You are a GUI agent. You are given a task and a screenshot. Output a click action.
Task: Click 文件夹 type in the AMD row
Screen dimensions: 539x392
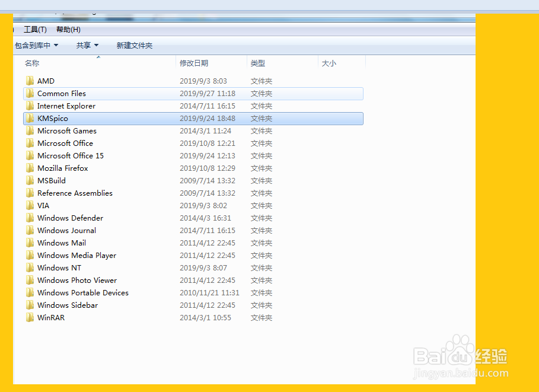coord(261,81)
